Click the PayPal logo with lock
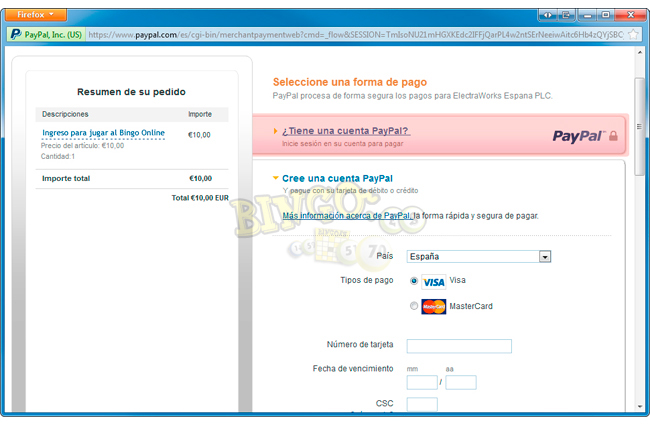The image size is (650, 424). point(584,135)
